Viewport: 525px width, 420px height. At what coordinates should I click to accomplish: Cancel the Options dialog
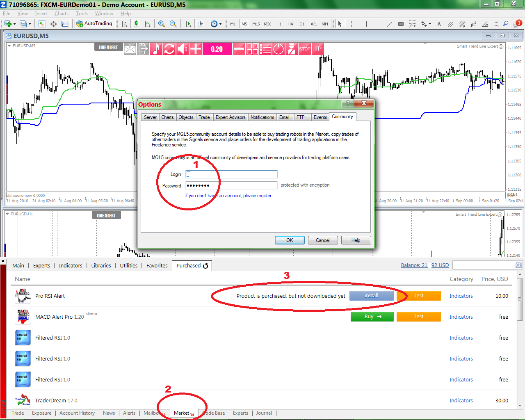coord(323,240)
